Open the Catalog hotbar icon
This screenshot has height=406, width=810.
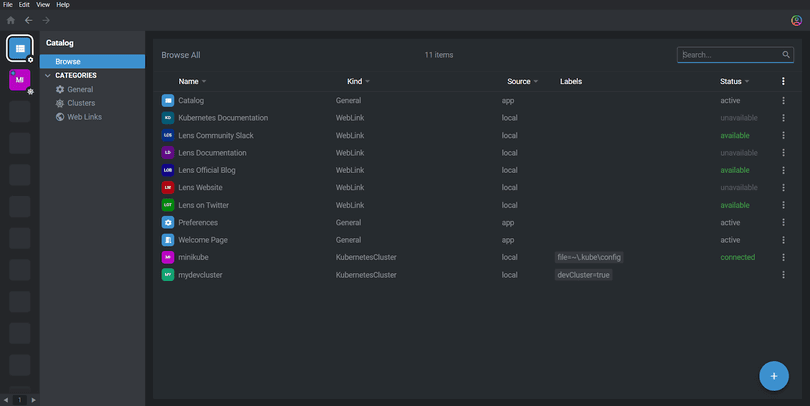[x=20, y=48]
